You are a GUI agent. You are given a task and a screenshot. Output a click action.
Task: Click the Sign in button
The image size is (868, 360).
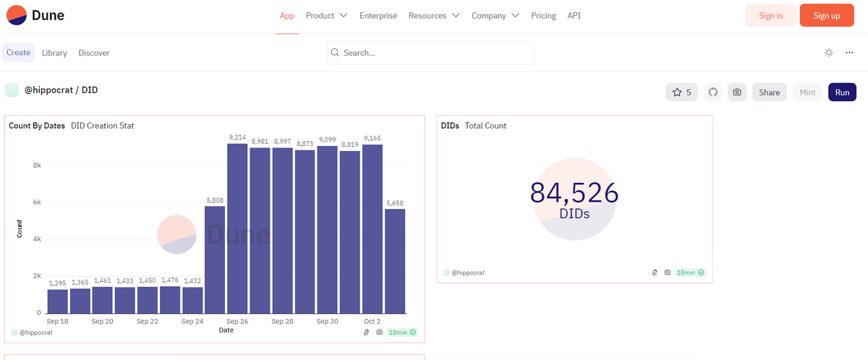point(771,15)
